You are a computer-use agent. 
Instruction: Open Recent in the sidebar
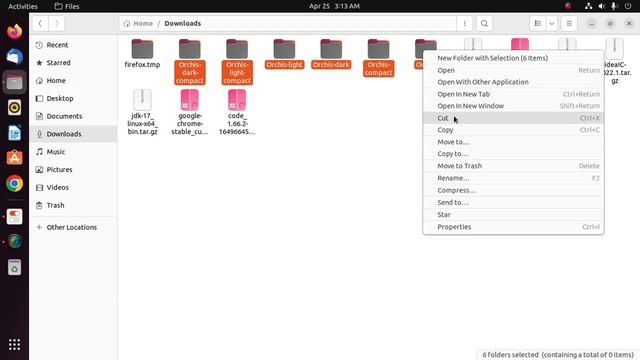coord(73,45)
